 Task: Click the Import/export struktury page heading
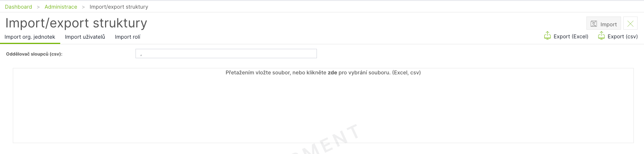76,23
